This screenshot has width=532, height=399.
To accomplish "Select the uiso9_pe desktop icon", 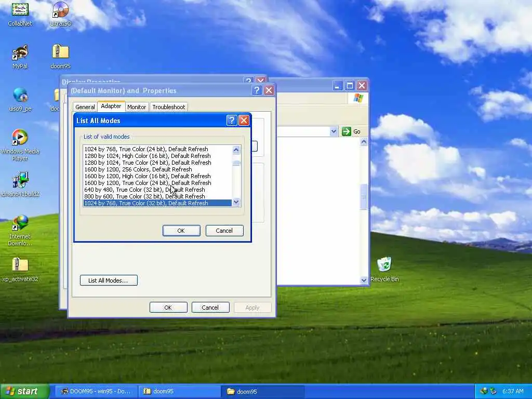I will [x=20, y=100].
